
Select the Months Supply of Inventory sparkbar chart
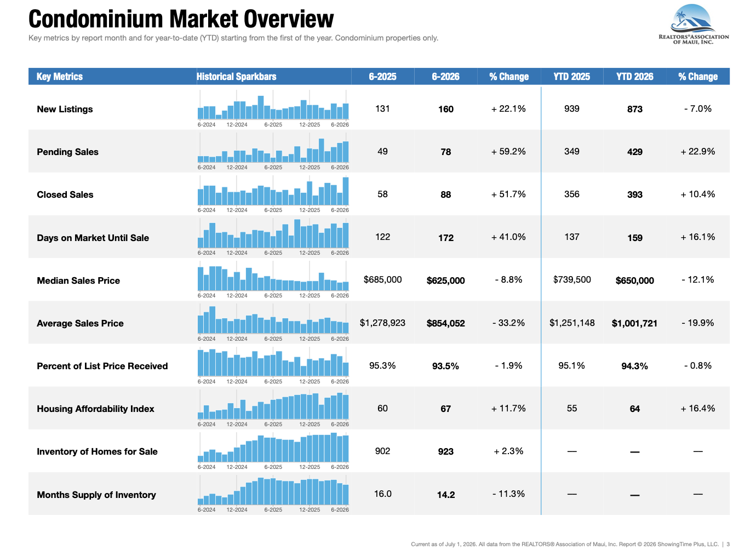click(x=273, y=494)
